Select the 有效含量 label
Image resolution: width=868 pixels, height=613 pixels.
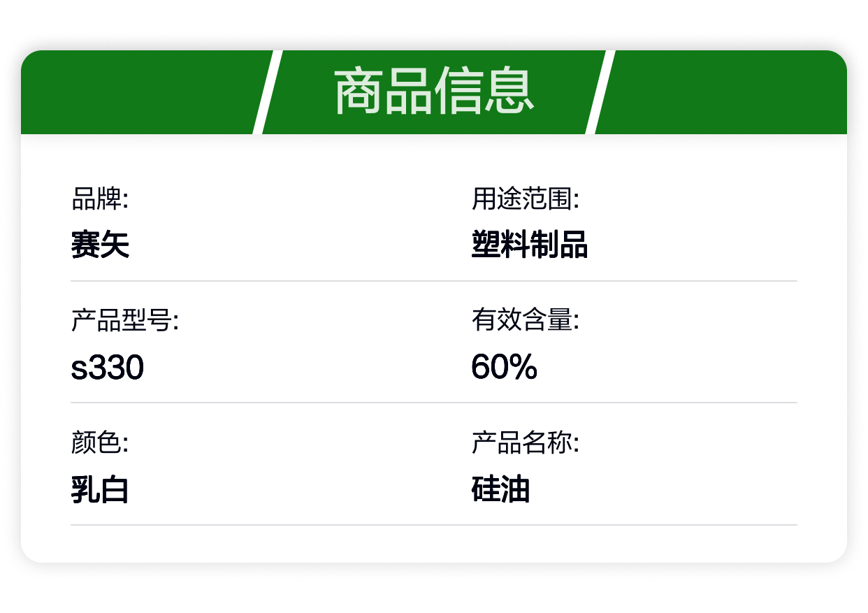coord(526,322)
